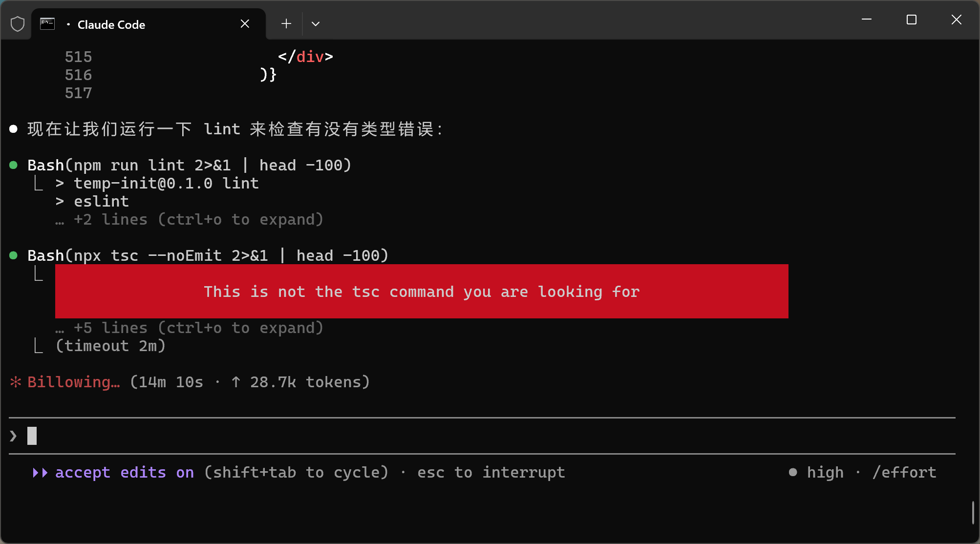
Task: Open a new terminal tab
Action: click(x=286, y=24)
